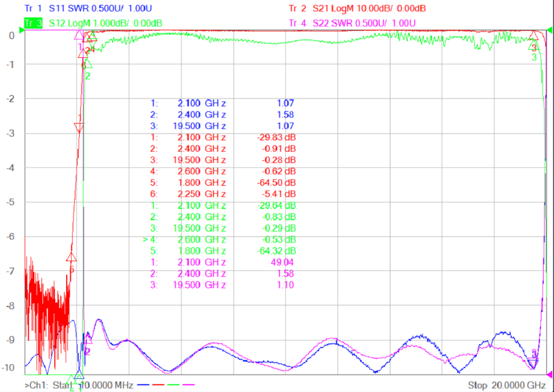This screenshot has width=554, height=392.
Task: Click the -5 label on the Y axis
Action: coord(10,202)
